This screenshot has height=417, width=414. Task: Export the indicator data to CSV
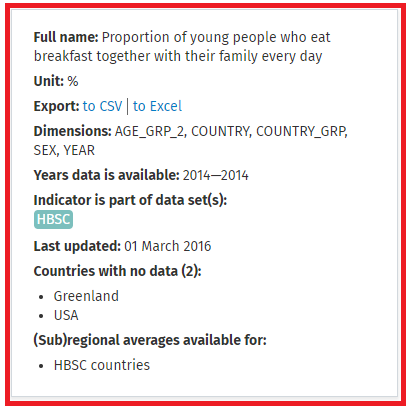(x=102, y=106)
